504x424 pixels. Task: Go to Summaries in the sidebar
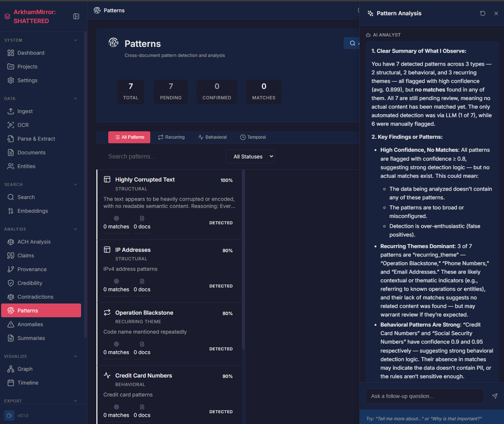[41, 338]
